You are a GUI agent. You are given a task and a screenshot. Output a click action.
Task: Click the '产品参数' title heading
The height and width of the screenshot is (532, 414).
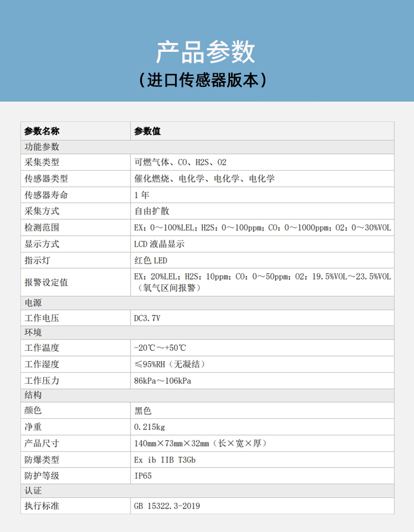point(205,52)
